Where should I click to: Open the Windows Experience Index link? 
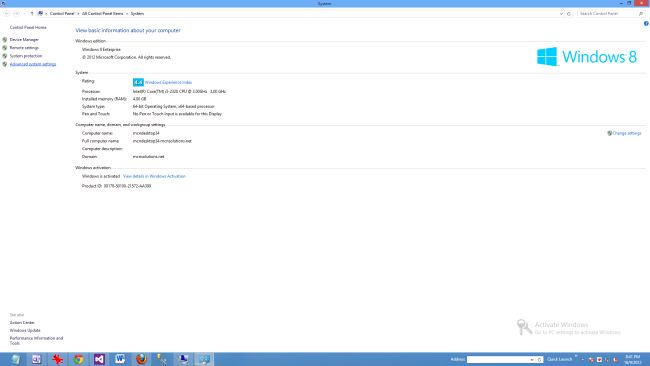[168, 82]
